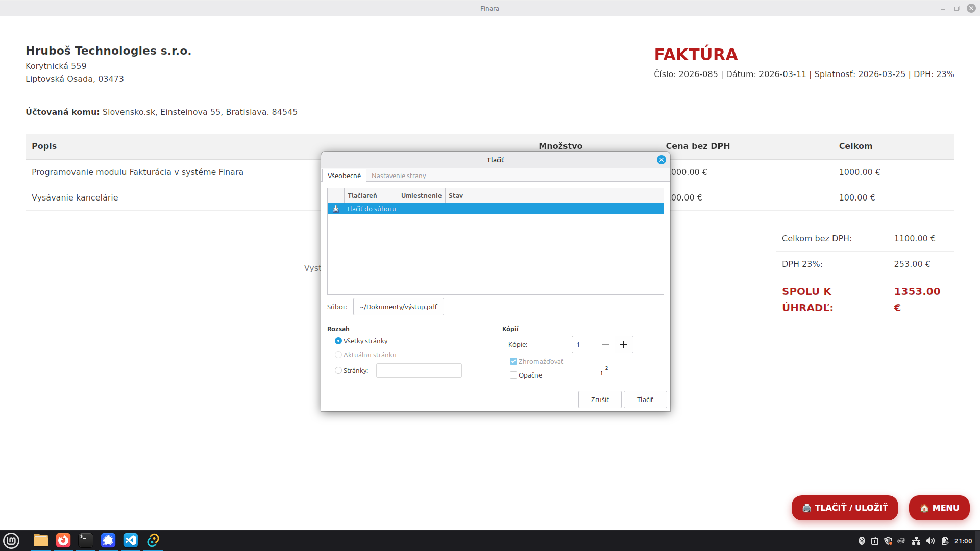980x551 pixels.
Task: Open the invoice MENU button
Action: coord(939,508)
